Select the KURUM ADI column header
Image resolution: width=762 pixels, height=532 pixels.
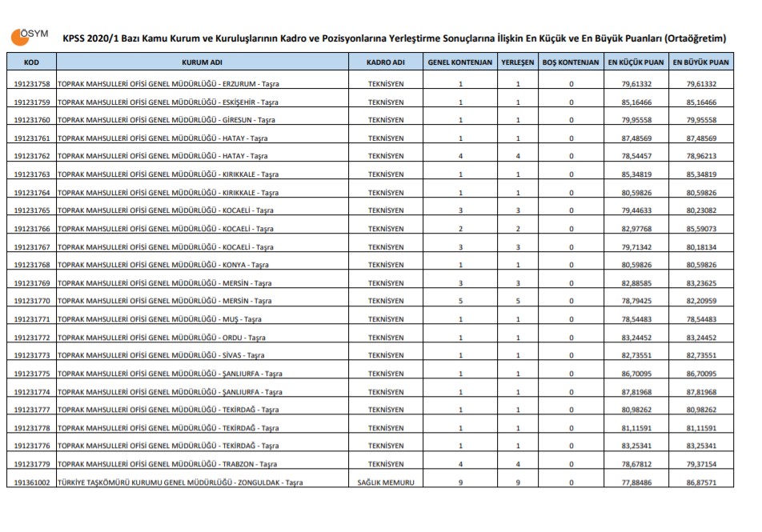(x=203, y=62)
